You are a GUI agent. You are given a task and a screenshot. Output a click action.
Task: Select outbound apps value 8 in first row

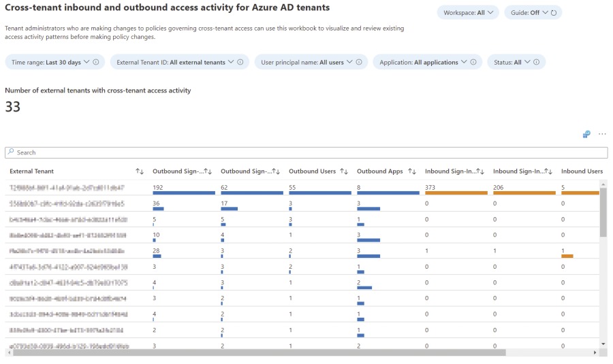358,188
